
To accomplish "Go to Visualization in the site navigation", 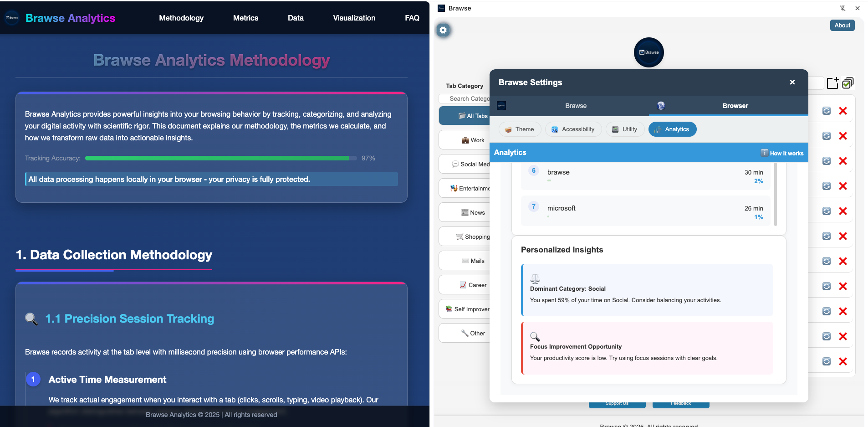I will (x=354, y=18).
